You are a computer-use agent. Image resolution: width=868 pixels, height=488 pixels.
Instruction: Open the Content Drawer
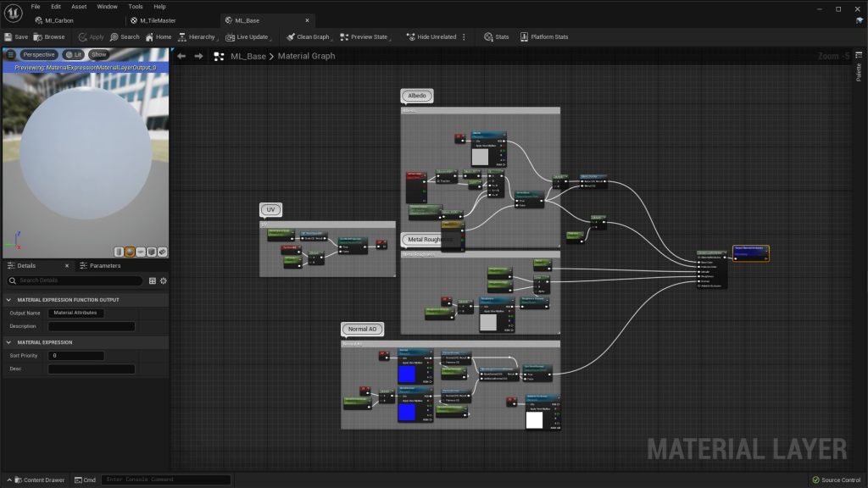pyautogui.click(x=37, y=480)
